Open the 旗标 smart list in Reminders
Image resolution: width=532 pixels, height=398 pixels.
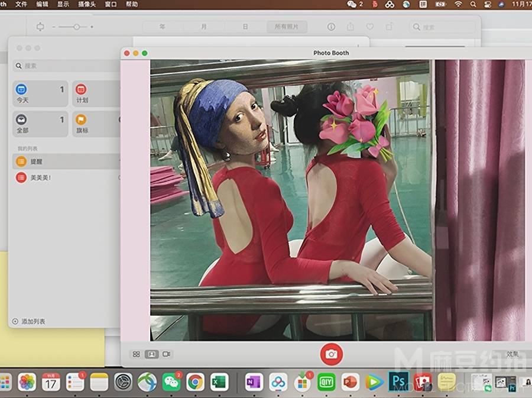pos(96,124)
